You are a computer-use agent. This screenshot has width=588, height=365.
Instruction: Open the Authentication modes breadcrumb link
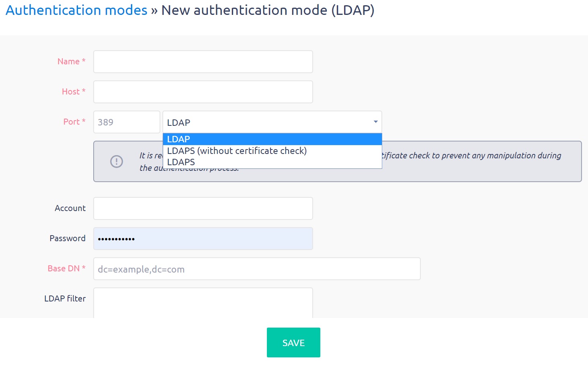[76, 10]
